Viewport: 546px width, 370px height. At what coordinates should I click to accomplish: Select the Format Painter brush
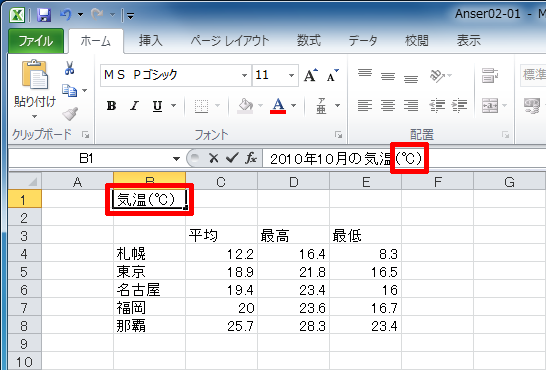tap(70, 113)
